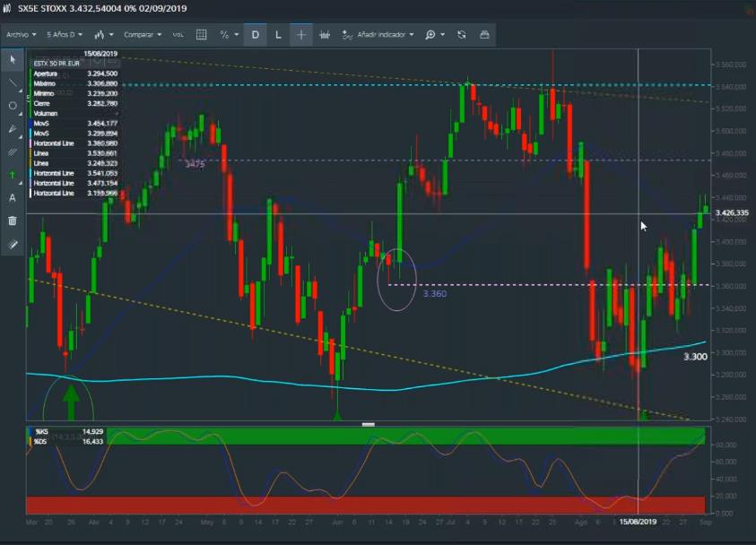Select the line drawing tool
Screen dimensions: 756x545
pyautogui.click(x=13, y=82)
